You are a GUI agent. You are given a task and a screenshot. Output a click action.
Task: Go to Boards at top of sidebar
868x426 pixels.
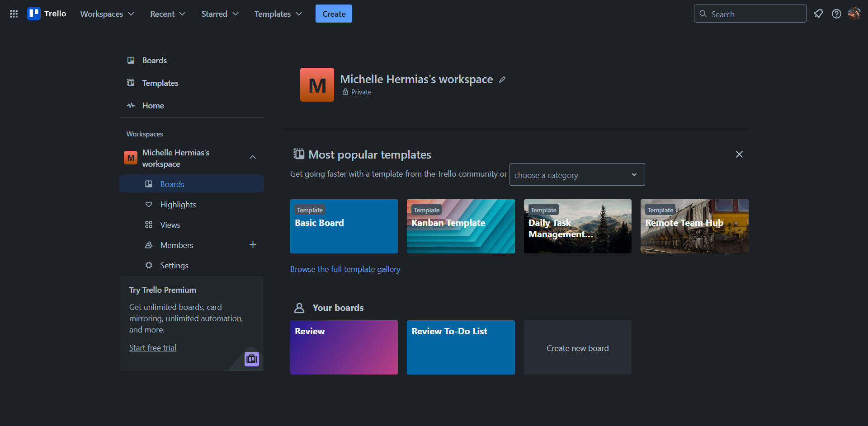point(192,61)
